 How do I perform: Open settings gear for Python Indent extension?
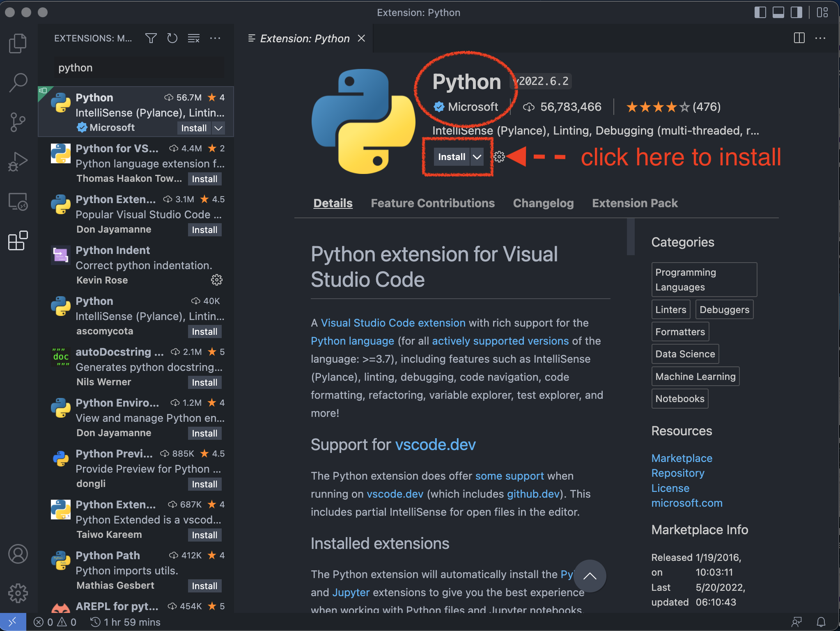click(x=217, y=280)
